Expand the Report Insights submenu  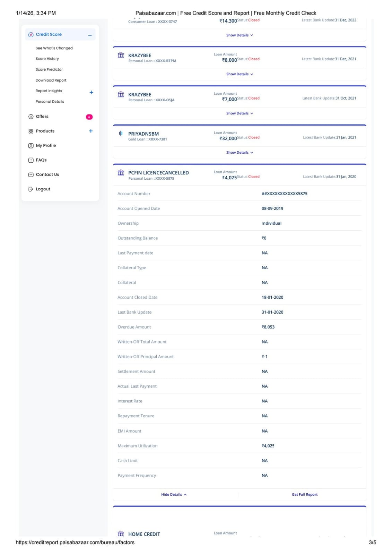tap(91, 92)
